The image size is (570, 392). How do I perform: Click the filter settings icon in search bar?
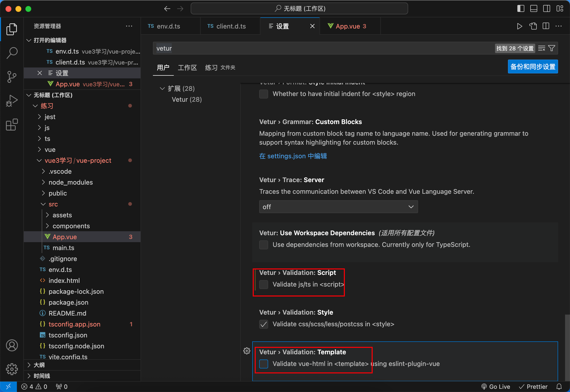tap(551, 48)
